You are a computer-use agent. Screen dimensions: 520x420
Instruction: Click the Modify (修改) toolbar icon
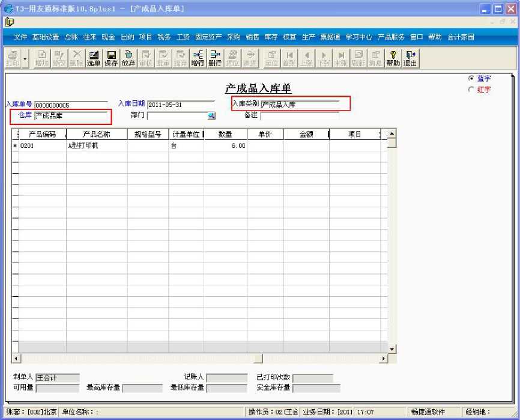[59, 58]
